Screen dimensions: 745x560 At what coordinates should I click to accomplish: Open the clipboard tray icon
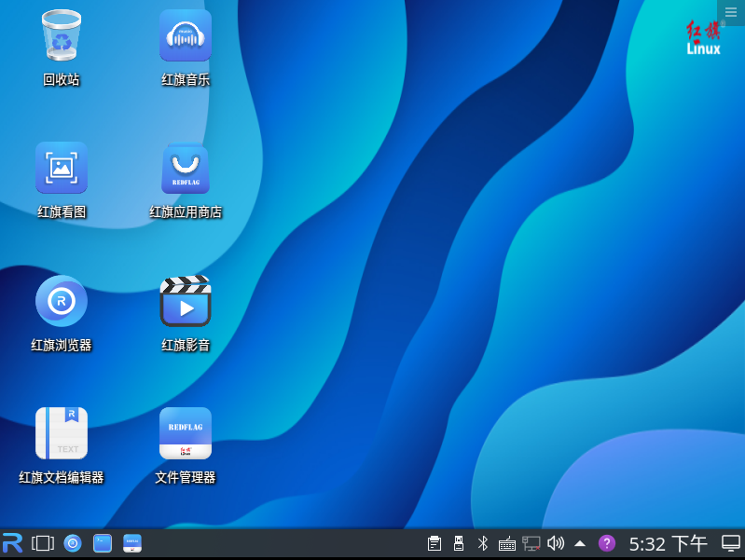[x=435, y=543]
